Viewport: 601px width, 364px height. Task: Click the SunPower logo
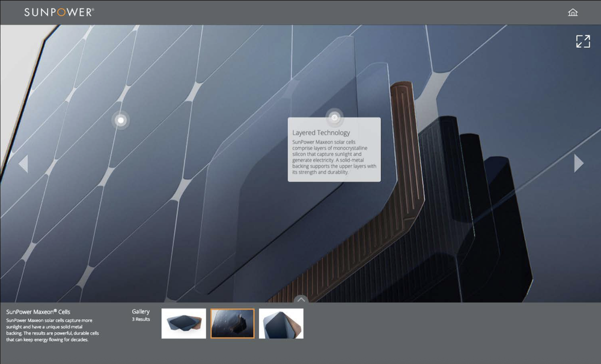pyautogui.click(x=59, y=12)
